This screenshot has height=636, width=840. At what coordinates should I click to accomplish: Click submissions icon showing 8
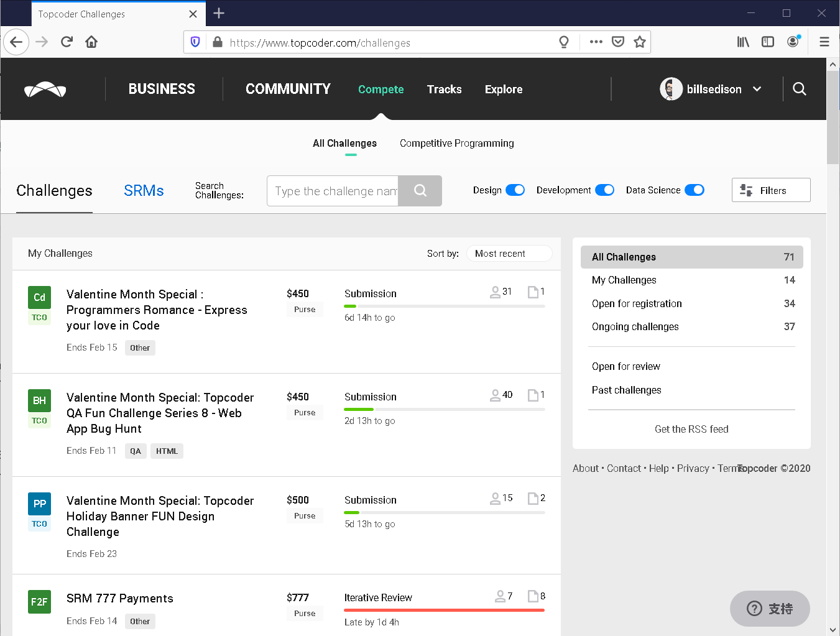point(533,596)
